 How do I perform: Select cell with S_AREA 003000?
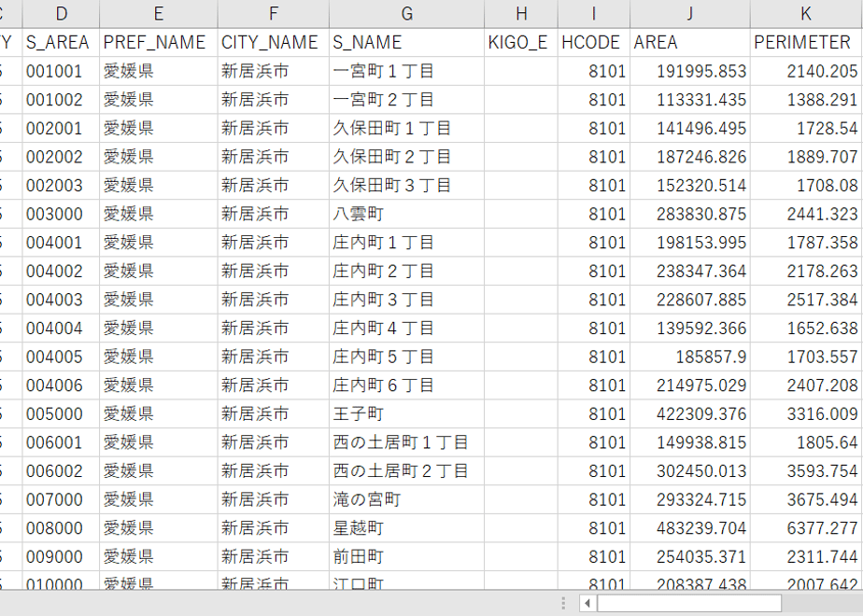click(61, 214)
